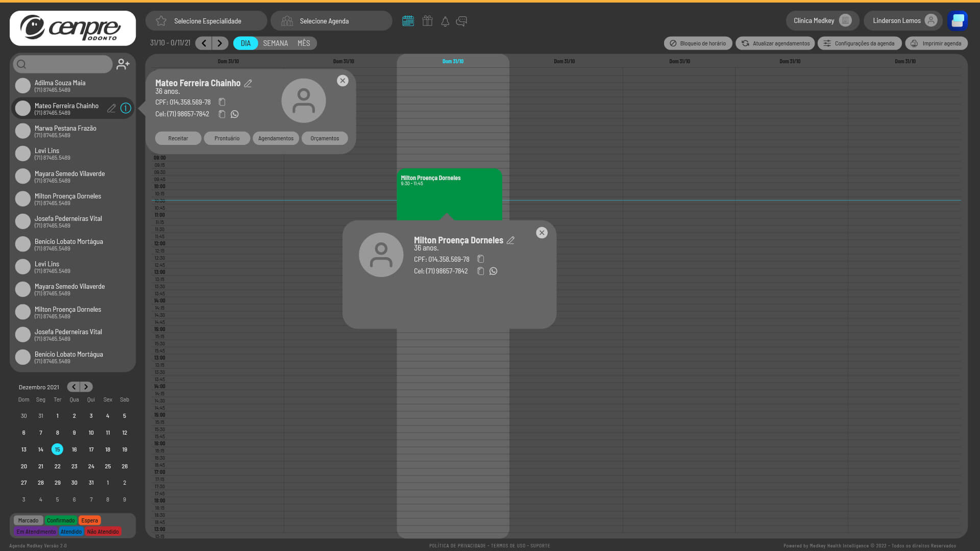The height and width of the screenshot is (551, 980).
Task: Close the Mateo Ferreira Chainho card
Action: [x=342, y=81]
